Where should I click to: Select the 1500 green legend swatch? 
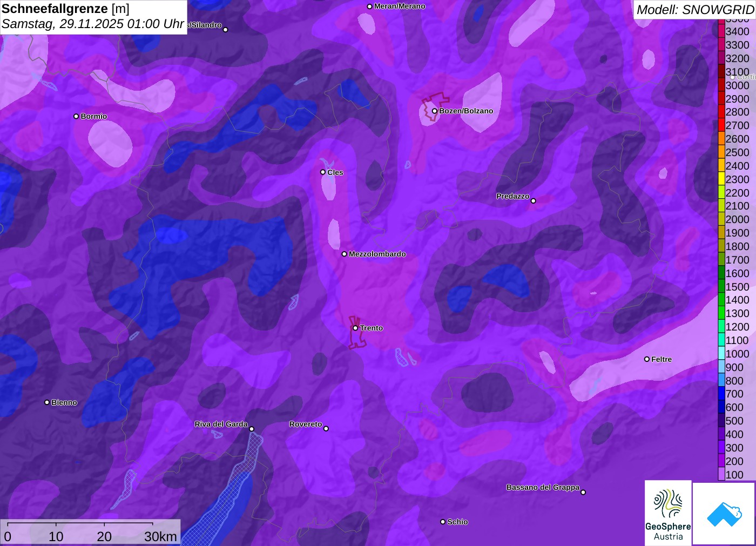click(721, 286)
